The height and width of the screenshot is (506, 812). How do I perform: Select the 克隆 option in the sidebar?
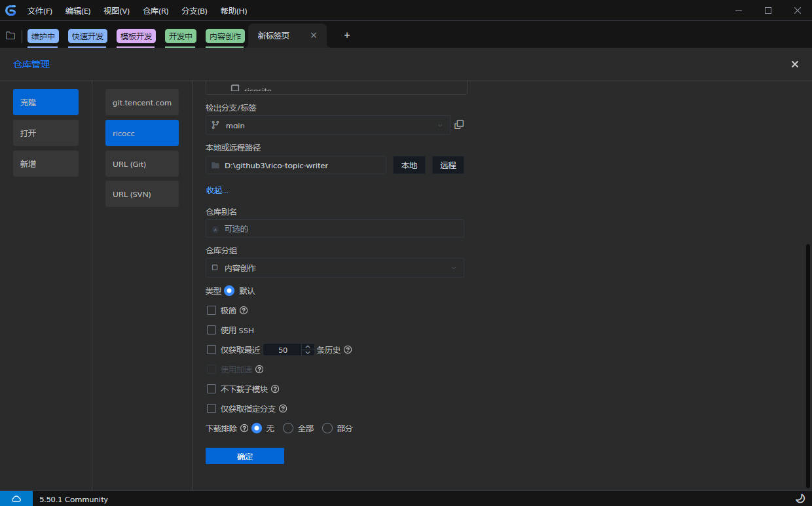(46, 102)
